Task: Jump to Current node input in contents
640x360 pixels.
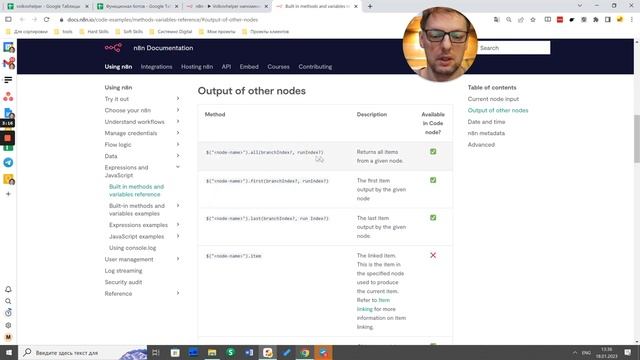Action: pyautogui.click(x=493, y=99)
